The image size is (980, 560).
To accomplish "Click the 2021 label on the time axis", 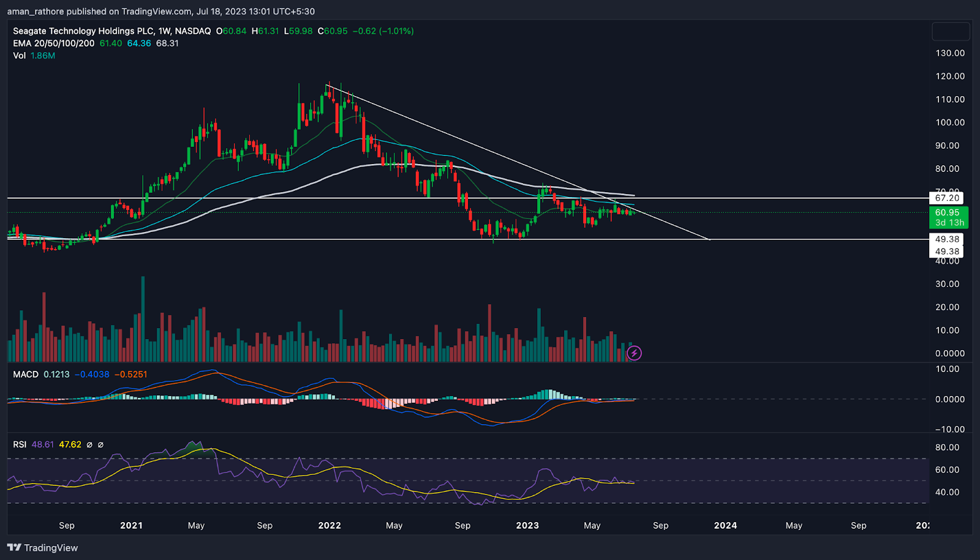I will [x=131, y=526].
